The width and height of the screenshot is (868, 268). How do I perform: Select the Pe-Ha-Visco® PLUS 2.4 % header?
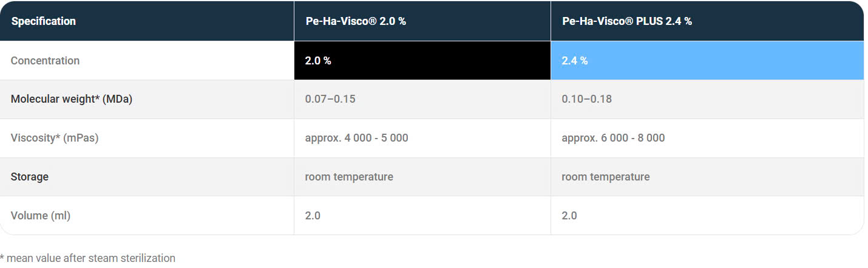[x=627, y=21]
